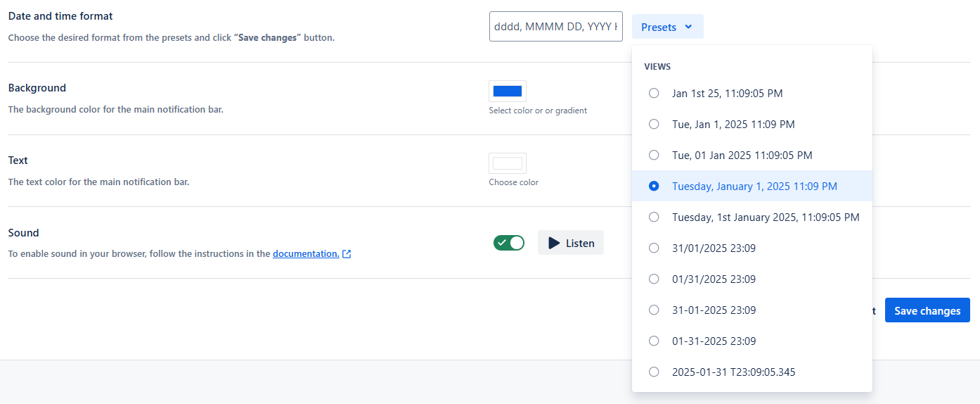Click Save changes button
This screenshot has width=980, height=404.
tap(927, 310)
